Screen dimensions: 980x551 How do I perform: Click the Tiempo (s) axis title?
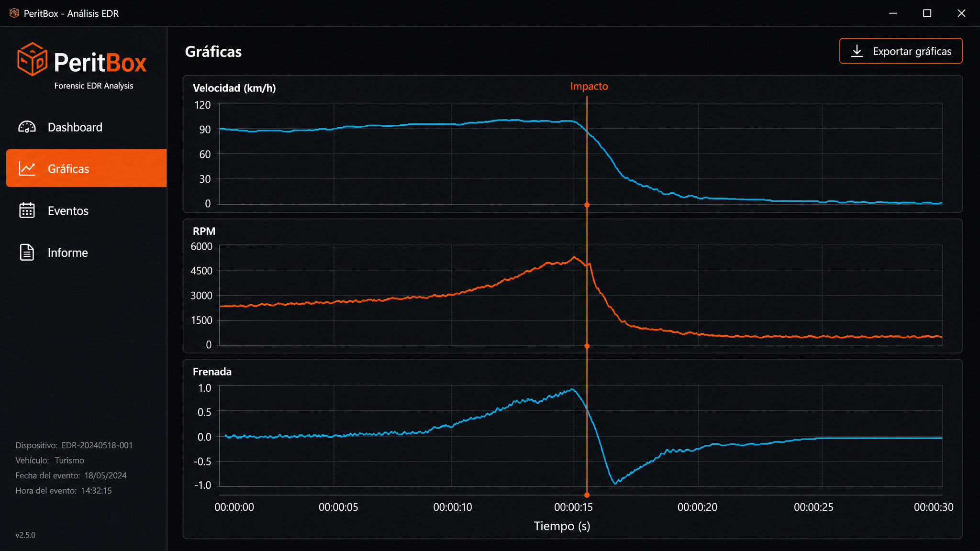pos(562,526)
